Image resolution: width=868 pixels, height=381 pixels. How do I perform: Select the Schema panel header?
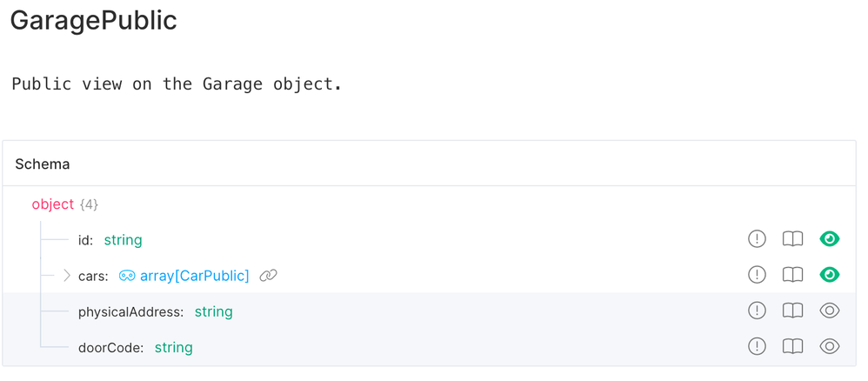pos(43,164)
